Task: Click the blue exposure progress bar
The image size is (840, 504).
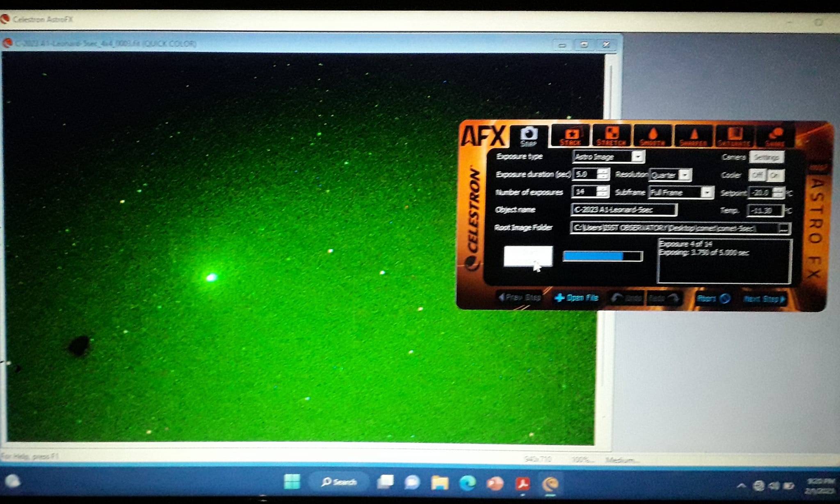Action: (603, 256)
